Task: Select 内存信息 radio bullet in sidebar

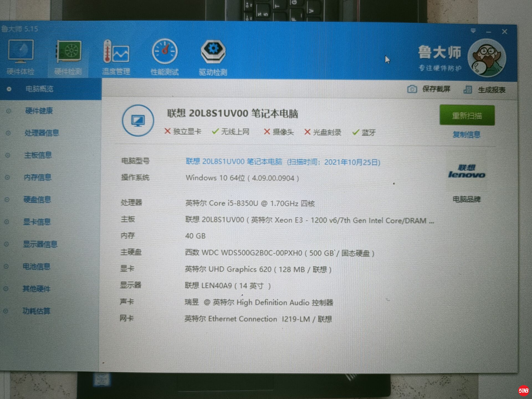Action: click(x=7, y=177)
